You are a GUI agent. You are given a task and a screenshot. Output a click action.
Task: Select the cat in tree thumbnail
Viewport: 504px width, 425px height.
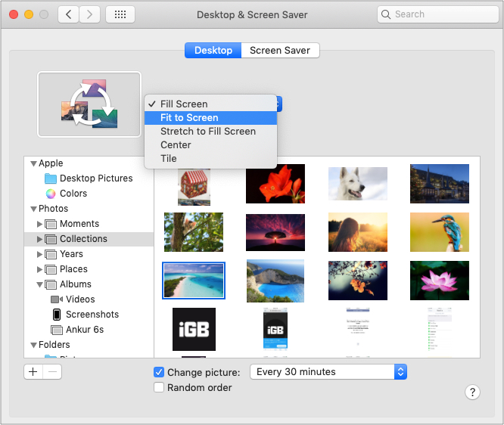pos(194,232)
